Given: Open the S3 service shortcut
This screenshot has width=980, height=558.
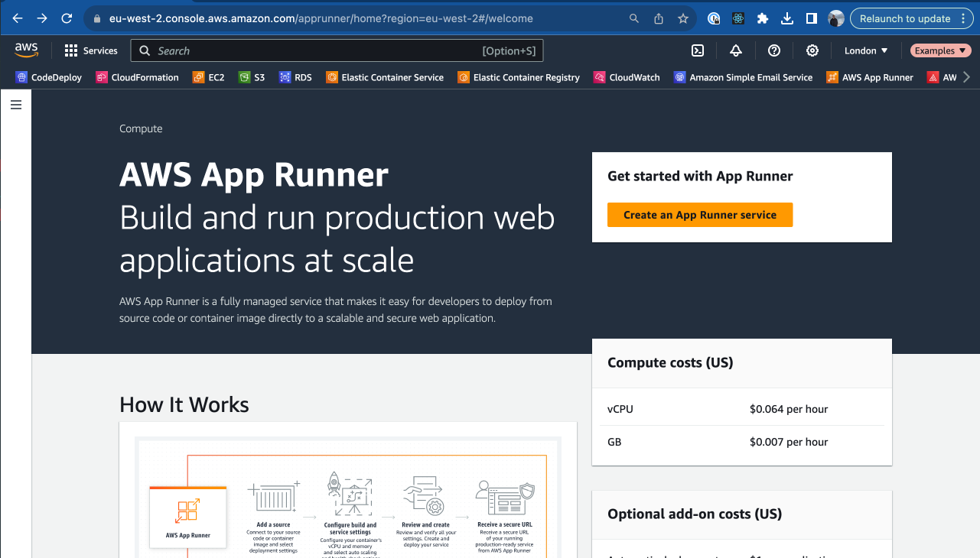Looking at the screenshot, I should click(252, 77).
